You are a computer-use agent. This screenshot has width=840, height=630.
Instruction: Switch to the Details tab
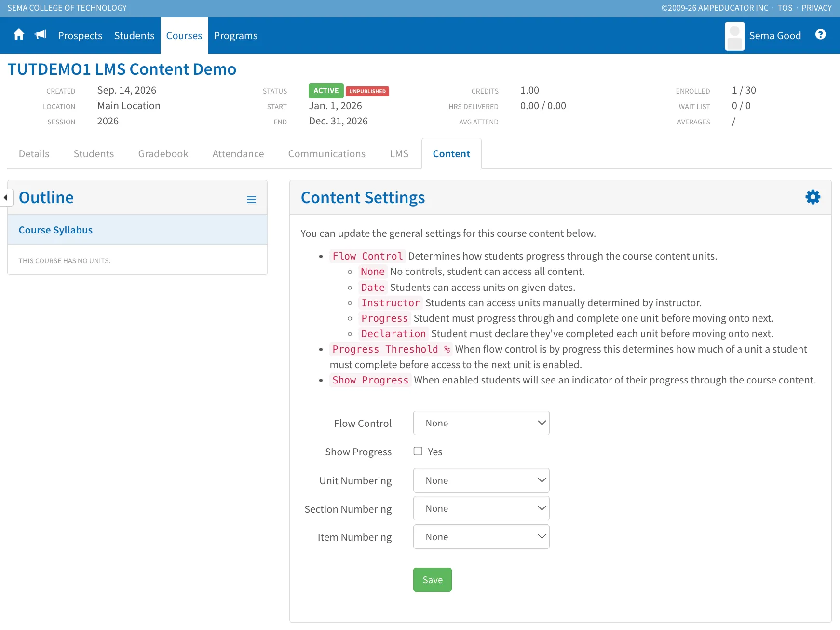[34, 154]
